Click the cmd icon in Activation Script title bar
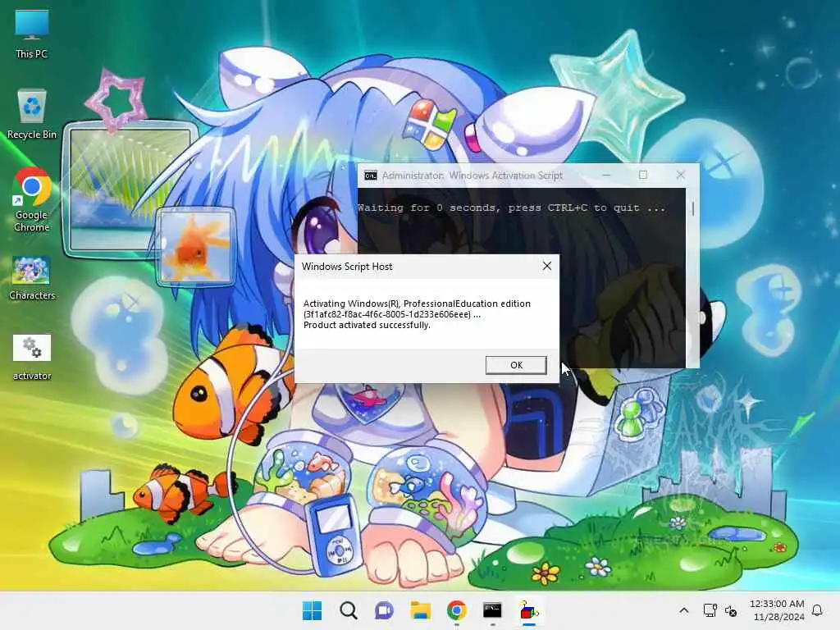Viewport: 840px width, 630px height. point(370,176)
